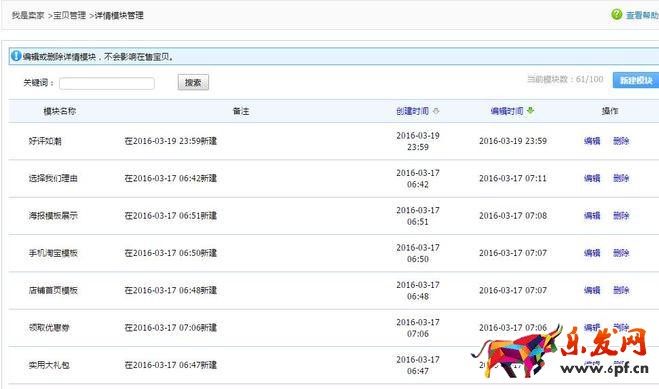Delete the 好评如潮 module

click(621, 141)
